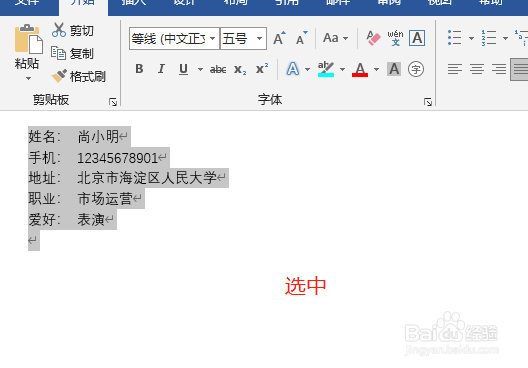Click the justify alignment icon
528x368 pixels.
click(x=520, y=69)
